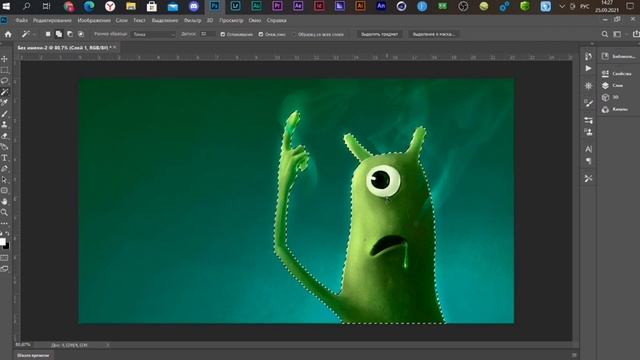Image resolution: width=640 pixels, height=360 pixels.
Task: Open the Шкала времени timeline panel tab
Action: [x=33, y=356]
